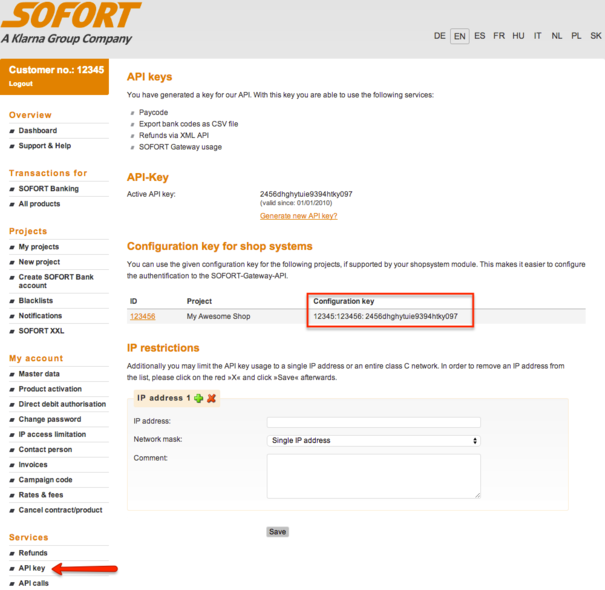This screenshot has height=590, width=605.
Task: Generate a new API key
Action: point(298,216)
